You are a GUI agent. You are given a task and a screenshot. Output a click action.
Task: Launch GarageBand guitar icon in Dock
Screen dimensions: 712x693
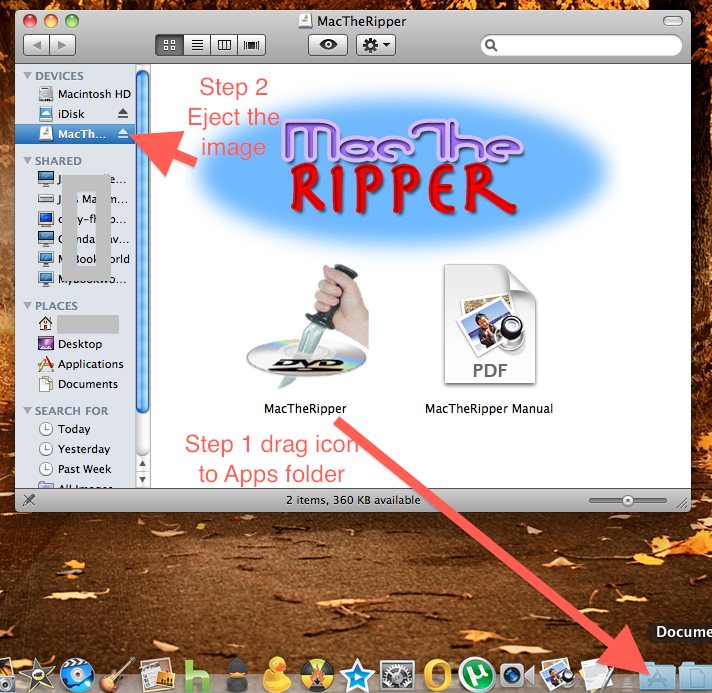point(117,675)
